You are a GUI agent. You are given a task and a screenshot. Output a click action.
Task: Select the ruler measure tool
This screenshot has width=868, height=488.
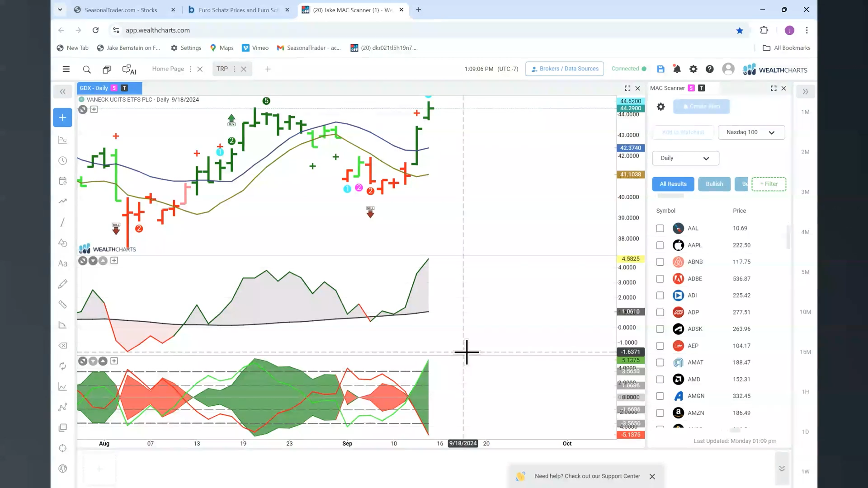point(63,305)
